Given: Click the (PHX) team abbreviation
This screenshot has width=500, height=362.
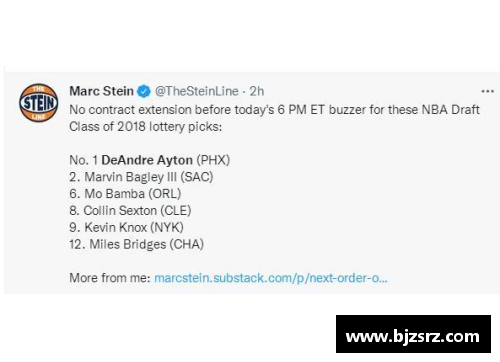Looking at the screenshot, I should click(x=213, y=160).
